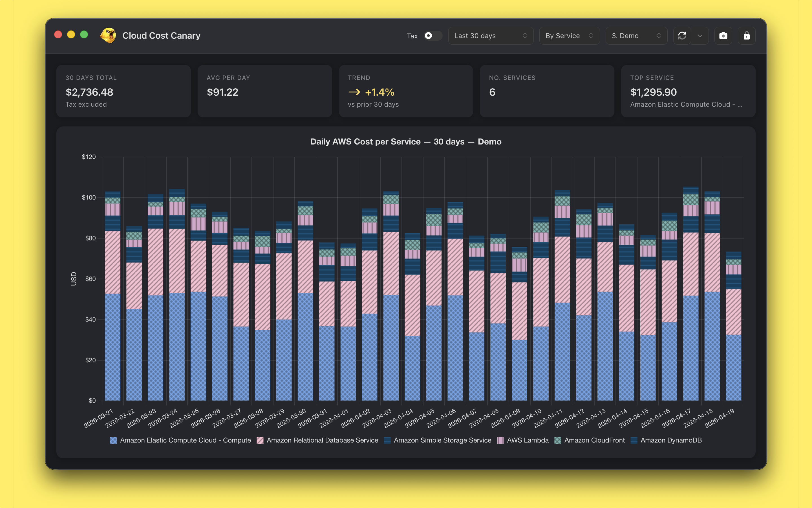The height and width of the screenshot is (508, 812).
Task: Click the bar for 2026-04-17
Action: [x=691, y=294]
